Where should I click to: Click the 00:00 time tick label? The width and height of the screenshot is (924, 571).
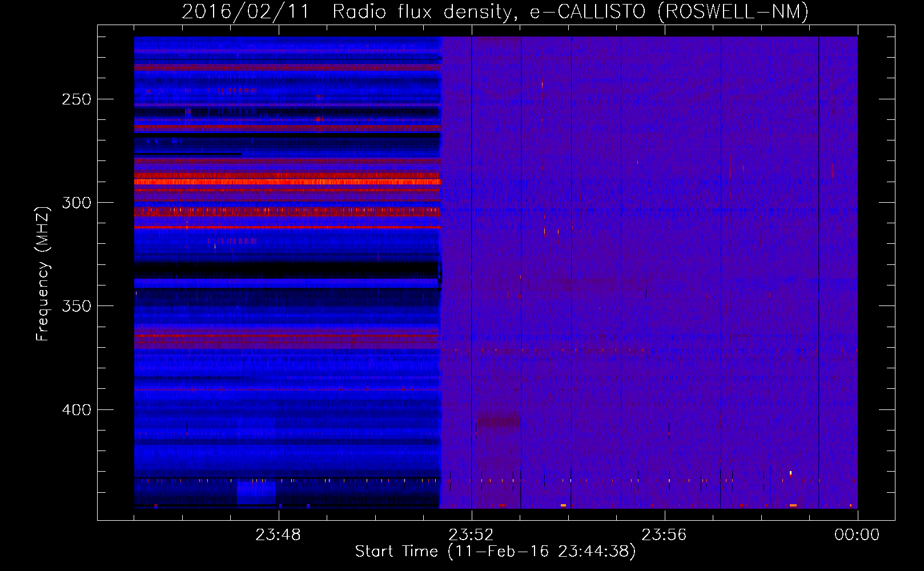tap(857, 535)
